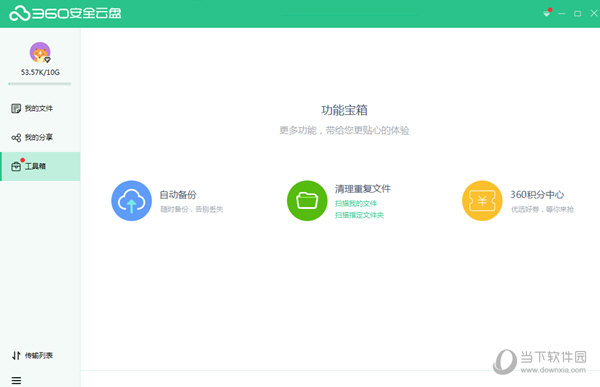Click the 我的分享 share icon
600x387 pixels.
(16, 137)
